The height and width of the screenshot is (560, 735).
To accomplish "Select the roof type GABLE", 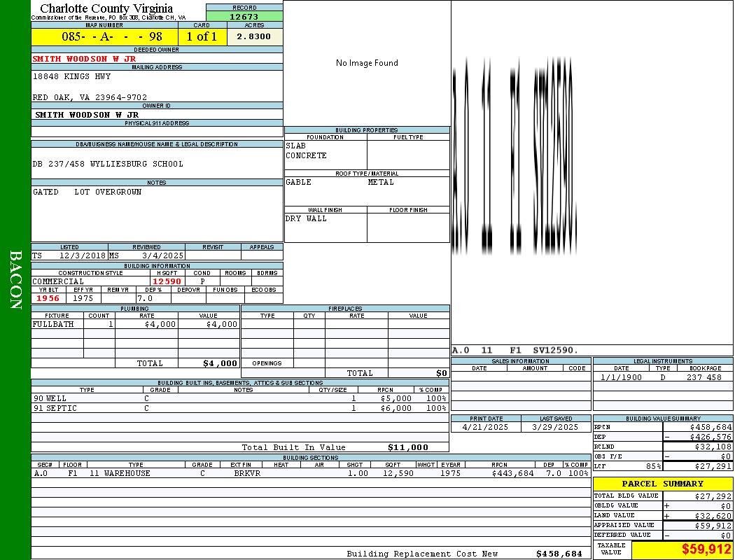I will tap(299, 182).
